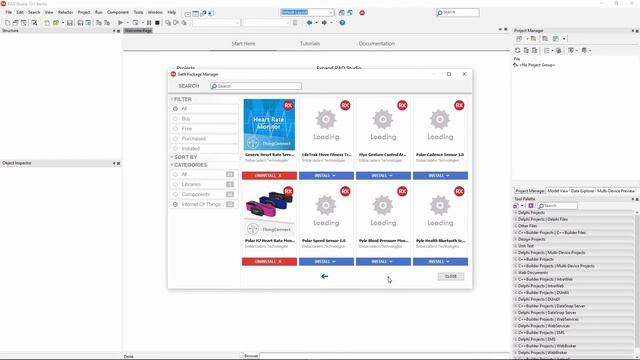Click the GetIt Package Manager search field

pyautogui.click(x=256, y=86)
